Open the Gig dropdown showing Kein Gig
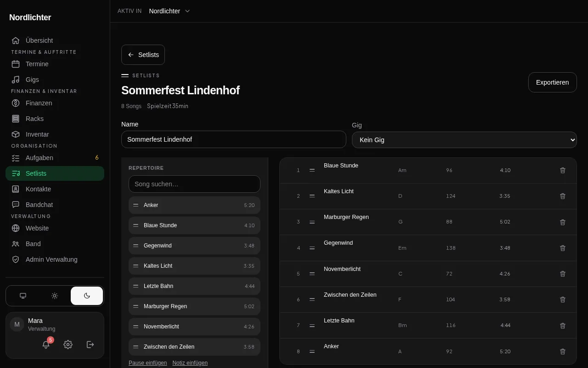588x368 pixels. point(464,140)
